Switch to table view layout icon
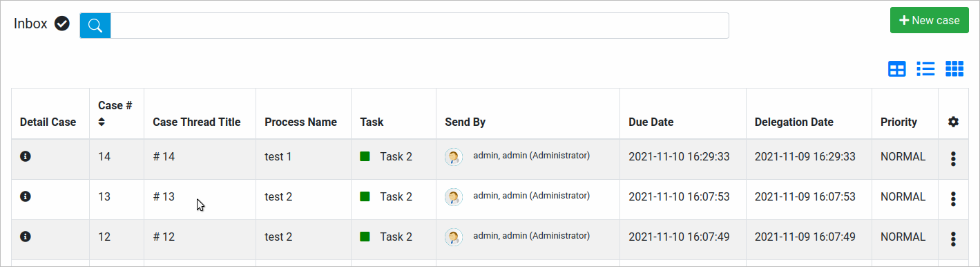 [x=896, y=68]
